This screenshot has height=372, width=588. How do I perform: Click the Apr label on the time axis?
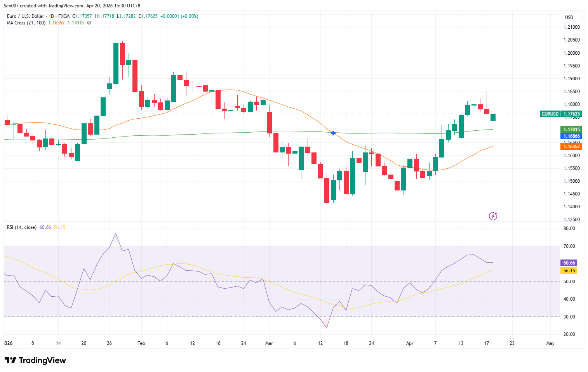tap(410, 343)
